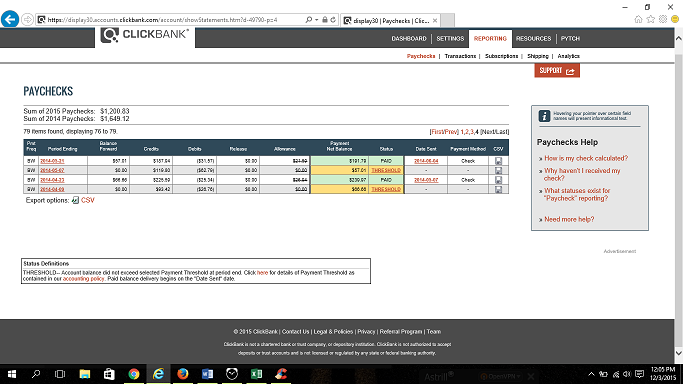Refresh the page with the reload icon
This screenshot has width=683, height=384.
tap(333, 20)
